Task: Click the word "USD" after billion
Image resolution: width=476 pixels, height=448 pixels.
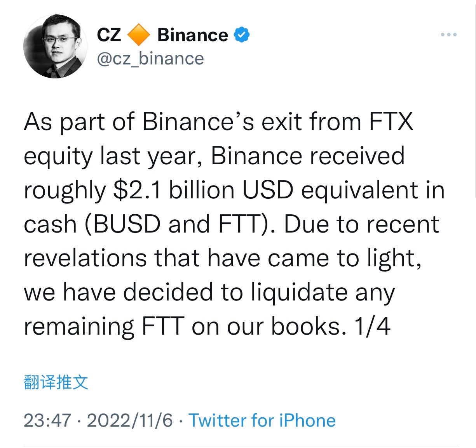Action: click(x=267, y=190)
